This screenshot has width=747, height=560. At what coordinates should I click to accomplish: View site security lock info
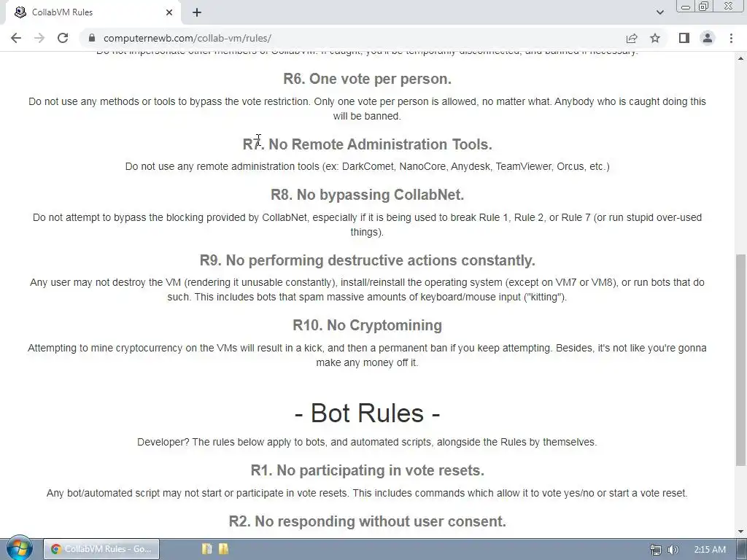[92, 38]
